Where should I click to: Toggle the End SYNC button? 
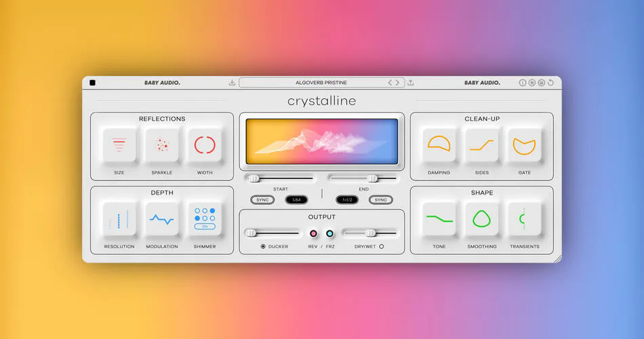click(x=381, y=200)
